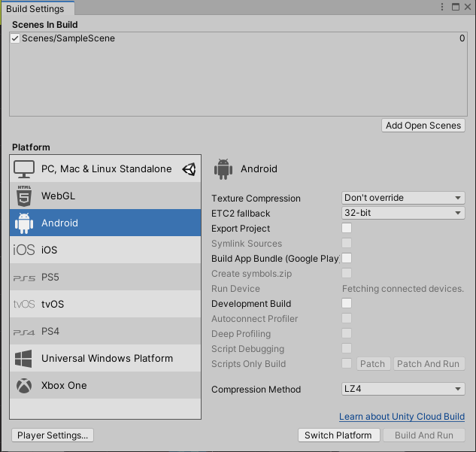Screen dimensions: 476x452
Task: Enable Build App Bundle (Google Play) checkbox
Action: click(x=347, y=258)
